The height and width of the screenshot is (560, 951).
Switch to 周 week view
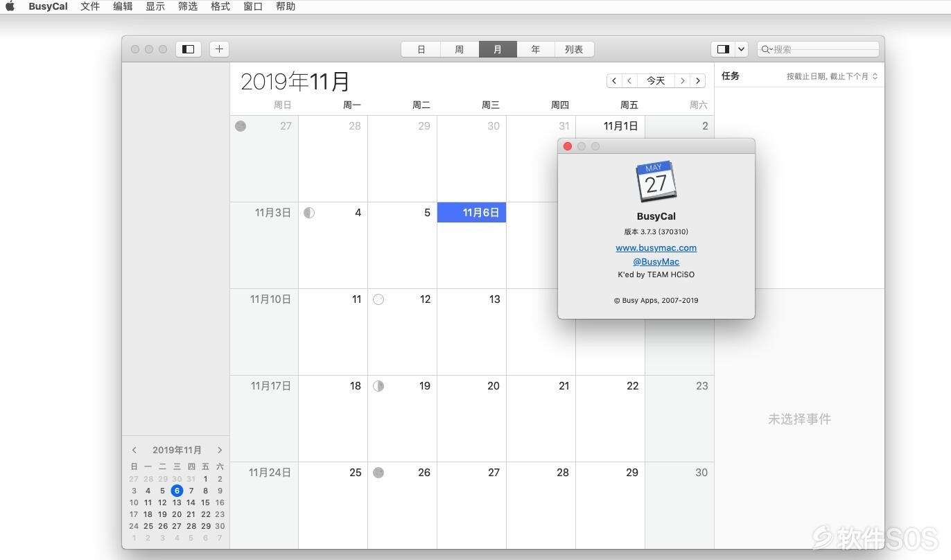click(x=459, y=49)
